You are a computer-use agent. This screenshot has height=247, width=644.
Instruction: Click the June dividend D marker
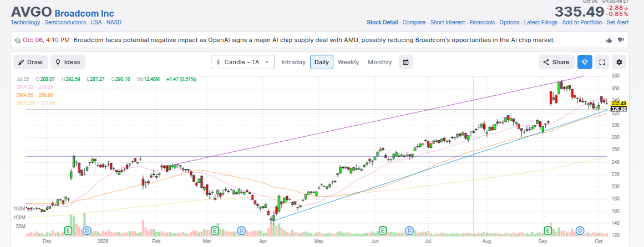pos(409,230)
